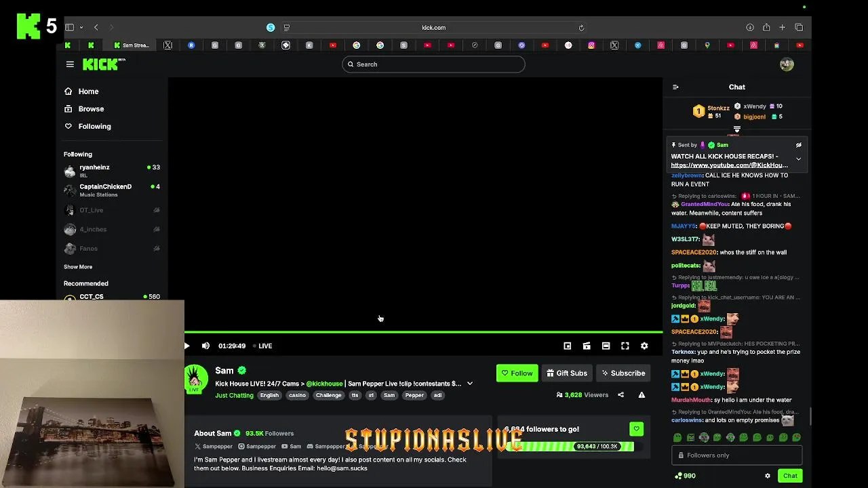
Task: Click the follower goal progress bar
Action: tap(570, 447)
